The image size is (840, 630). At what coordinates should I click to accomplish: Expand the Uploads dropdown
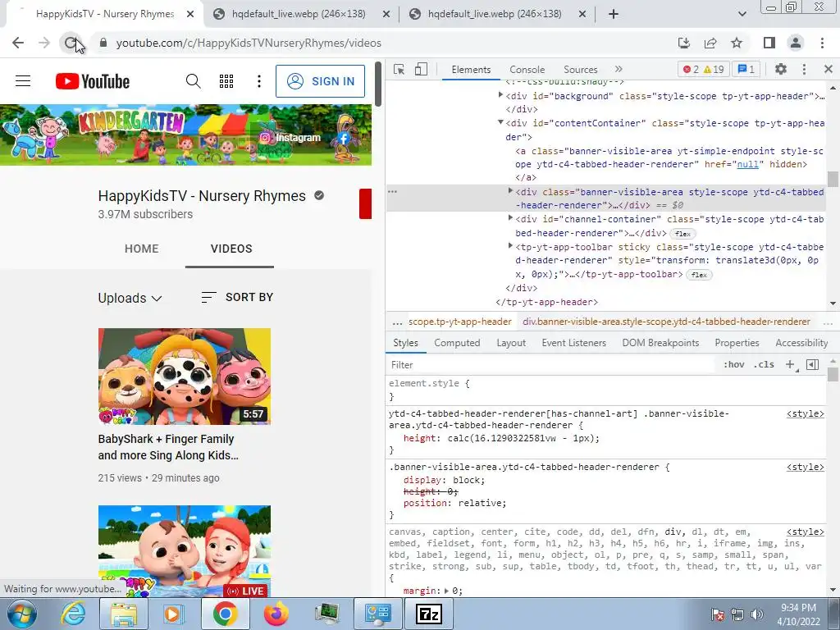[130, 298]
